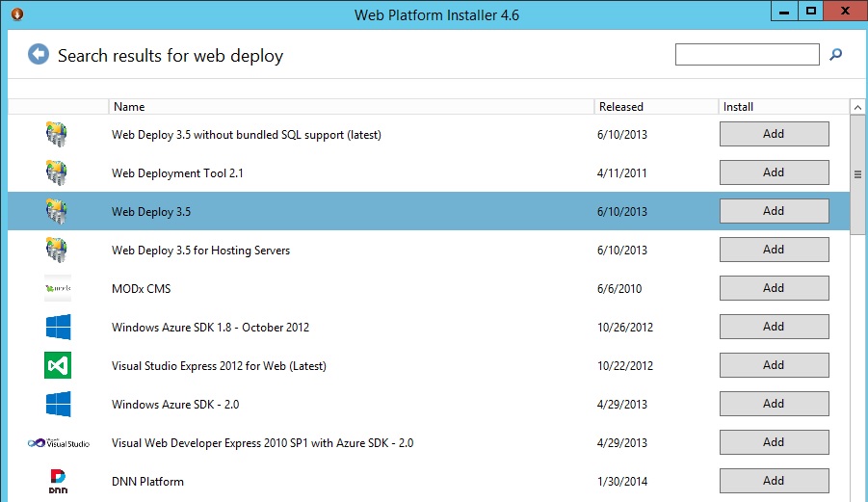Image resolution: width=868 pixels, height=502 pixels.
Task: Maximize the Web Platform Installer window
Action: pyautogui.click(x=811, y=11)
